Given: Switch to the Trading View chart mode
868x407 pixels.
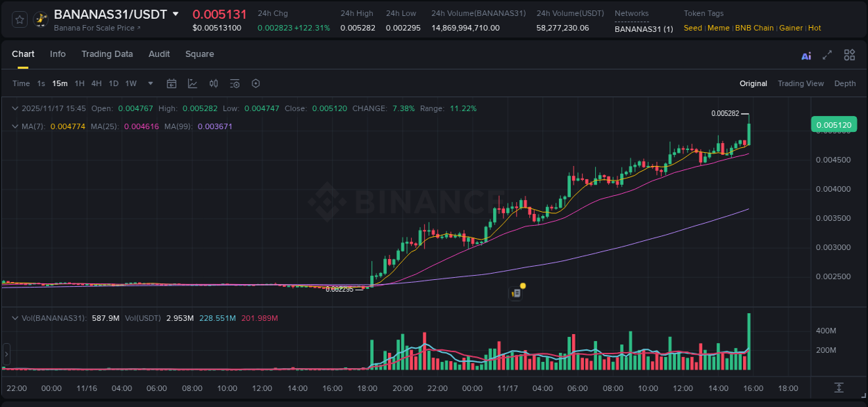Looking at the screenshot, I should click(x=801, y=83).
